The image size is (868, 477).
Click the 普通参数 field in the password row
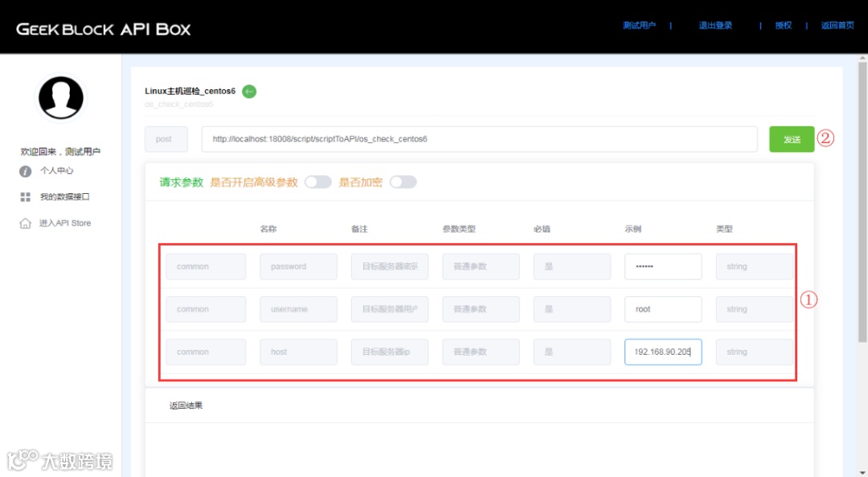481,266
